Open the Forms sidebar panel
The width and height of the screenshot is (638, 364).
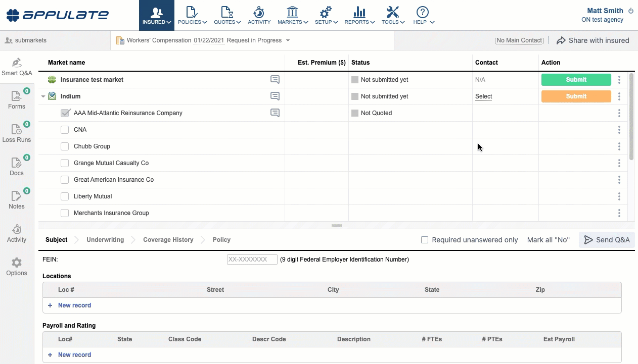[17, 99]
